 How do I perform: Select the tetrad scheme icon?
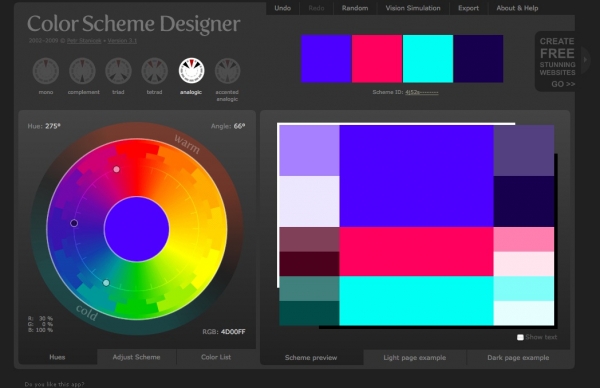coord(155,71)
